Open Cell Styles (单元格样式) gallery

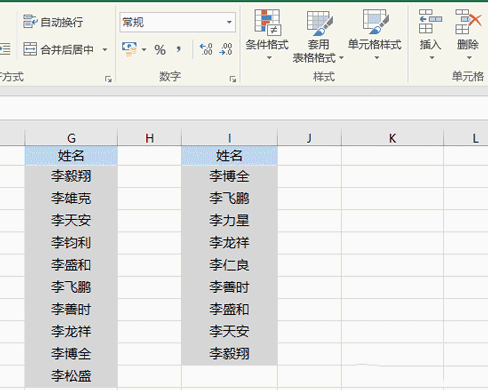375,35
